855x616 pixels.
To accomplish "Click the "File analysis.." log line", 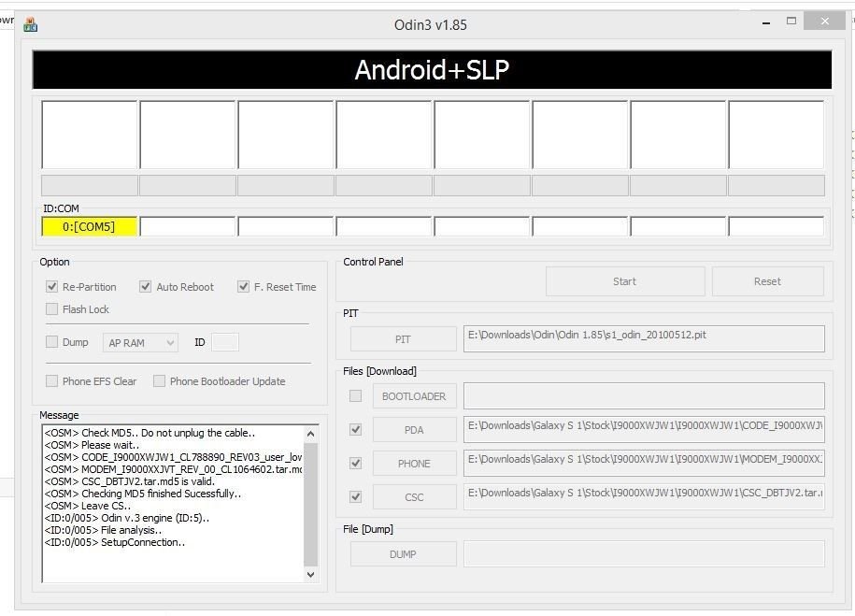I will (103, 530).
